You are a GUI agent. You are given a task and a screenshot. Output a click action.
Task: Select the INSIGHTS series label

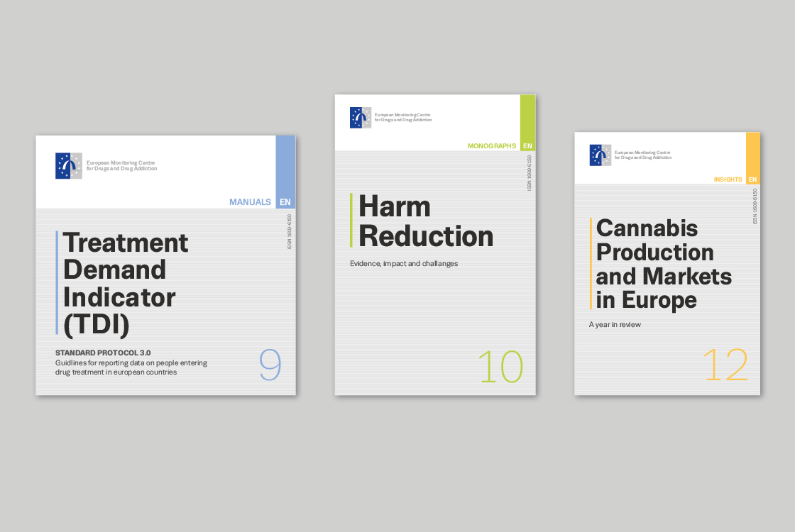pyautogui.click(x=728, y=179)
